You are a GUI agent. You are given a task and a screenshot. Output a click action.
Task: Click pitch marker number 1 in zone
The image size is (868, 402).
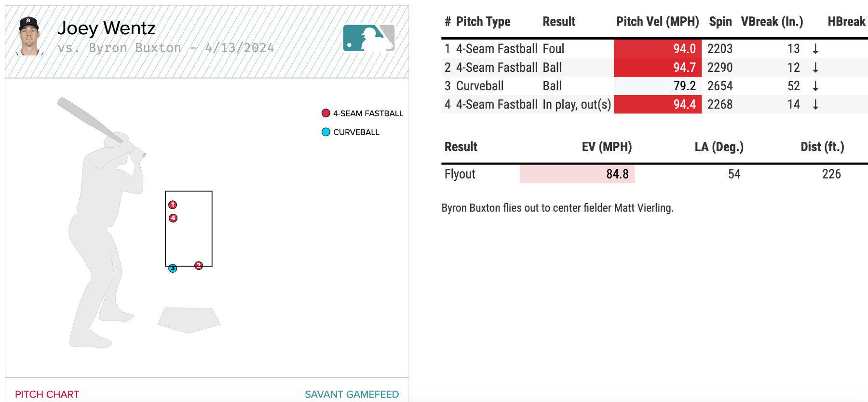(x=173, y=205)
